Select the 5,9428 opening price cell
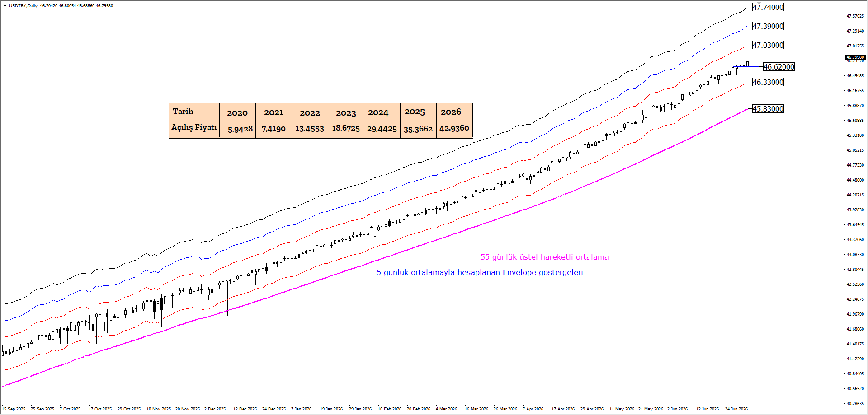This screenshot has height=415, width=868. (237, 129)
